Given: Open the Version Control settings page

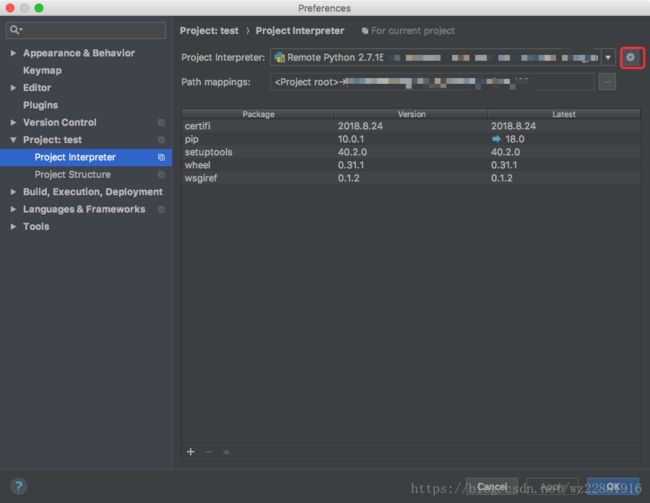Looking at the screenshot, I should (x=60, y=123).
